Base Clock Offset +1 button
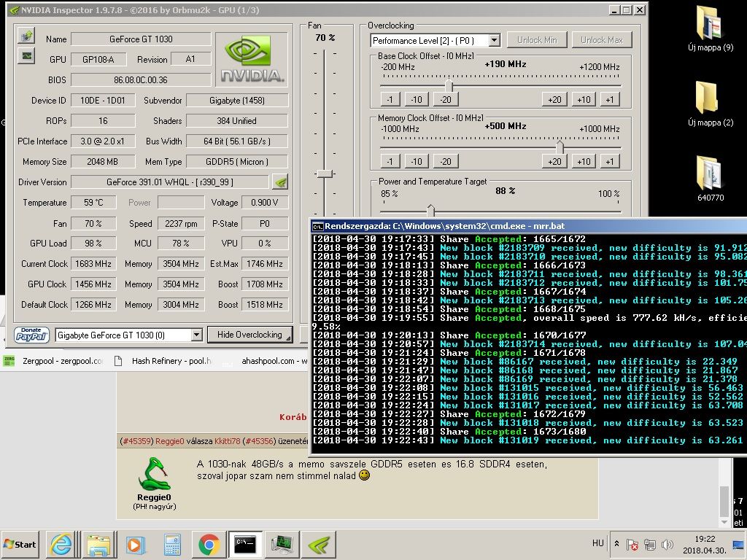The height and width of the screenshot is (560, 747). tap(610, 99)
